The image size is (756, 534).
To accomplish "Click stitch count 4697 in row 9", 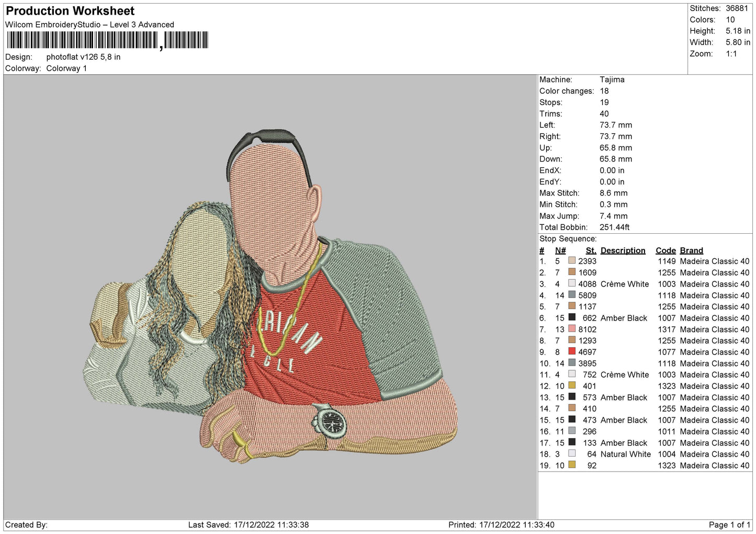I will [x=587, y=352].
